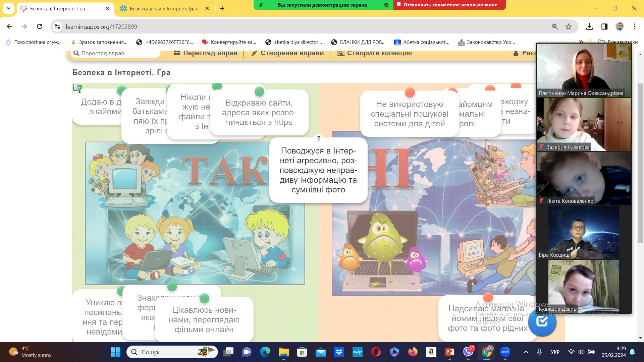
Task: Open the zoom magnifier icon in address bar
Action: pyautogui.click(x=555, y=26)
